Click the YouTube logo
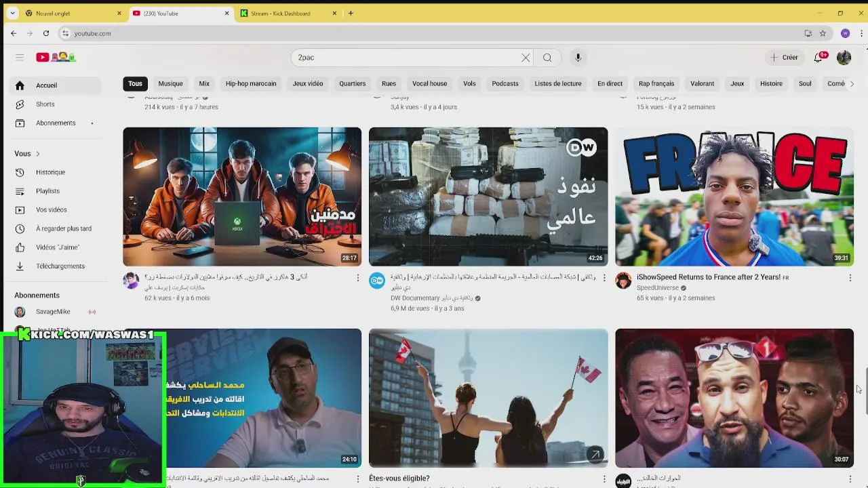 [56, 58]
